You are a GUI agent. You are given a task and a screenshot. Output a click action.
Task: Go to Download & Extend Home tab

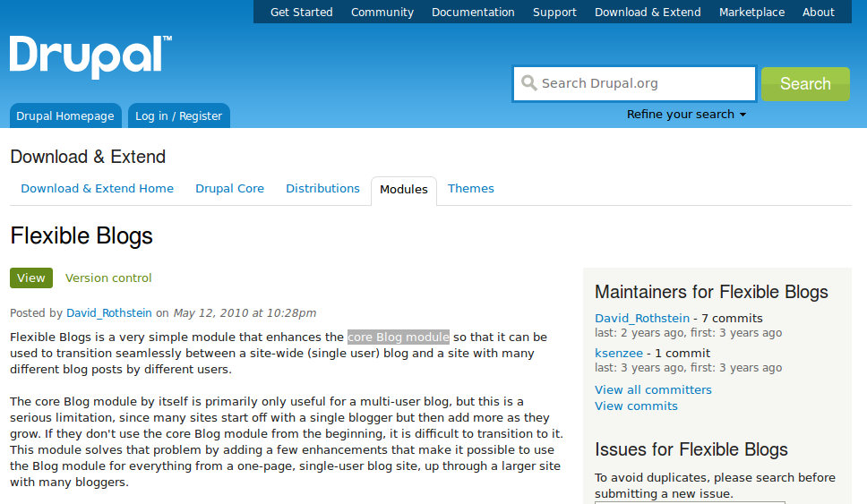click(x=98, y=189)
